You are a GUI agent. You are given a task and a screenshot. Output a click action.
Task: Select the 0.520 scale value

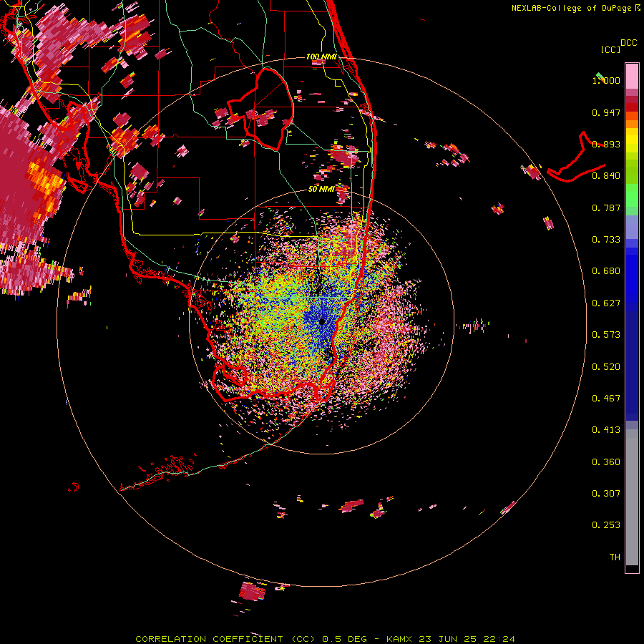tap(606, 367)
